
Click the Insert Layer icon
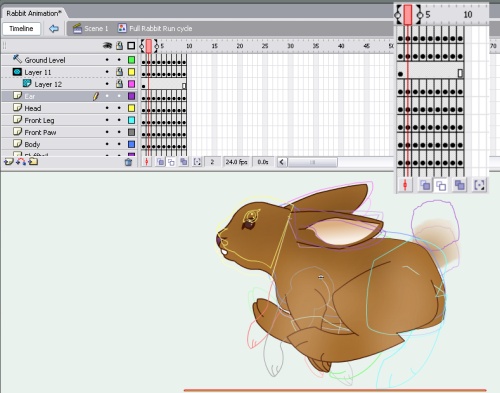(x=8, y=162)
